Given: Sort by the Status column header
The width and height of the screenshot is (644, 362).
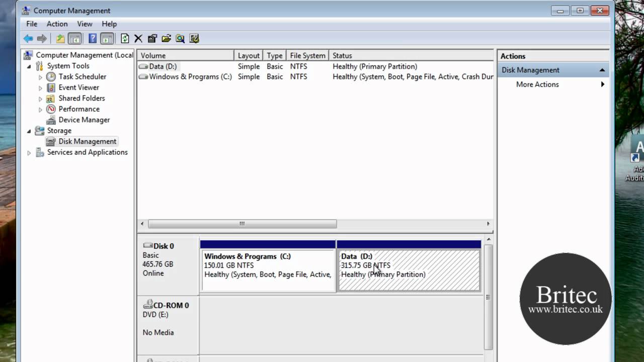Looking at the screenshot, I should [x=411, y=56].
